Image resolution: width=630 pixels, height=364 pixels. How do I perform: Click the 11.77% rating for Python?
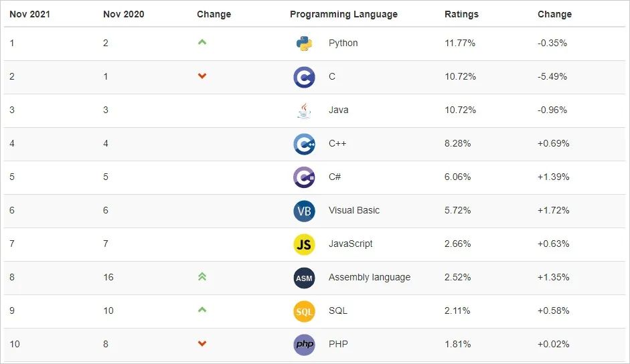[460, 43]
